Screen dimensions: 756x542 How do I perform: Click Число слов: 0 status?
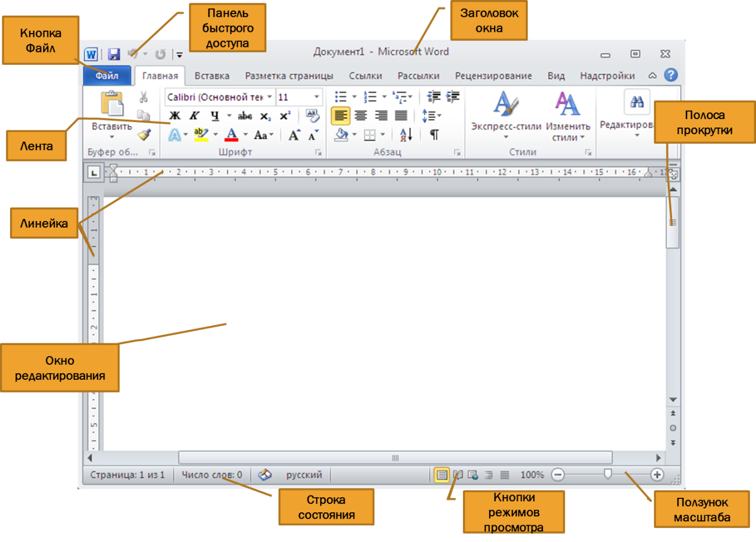(x=212, y=475)
